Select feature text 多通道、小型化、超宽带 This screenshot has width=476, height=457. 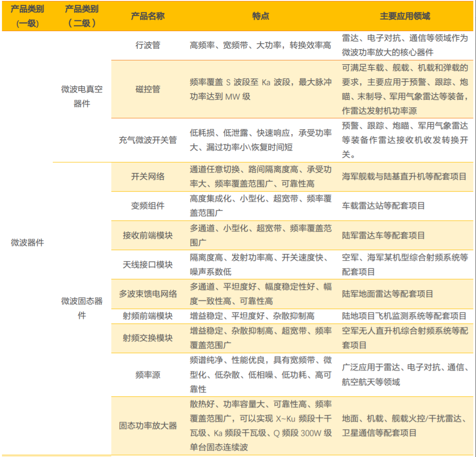[235, 228]
